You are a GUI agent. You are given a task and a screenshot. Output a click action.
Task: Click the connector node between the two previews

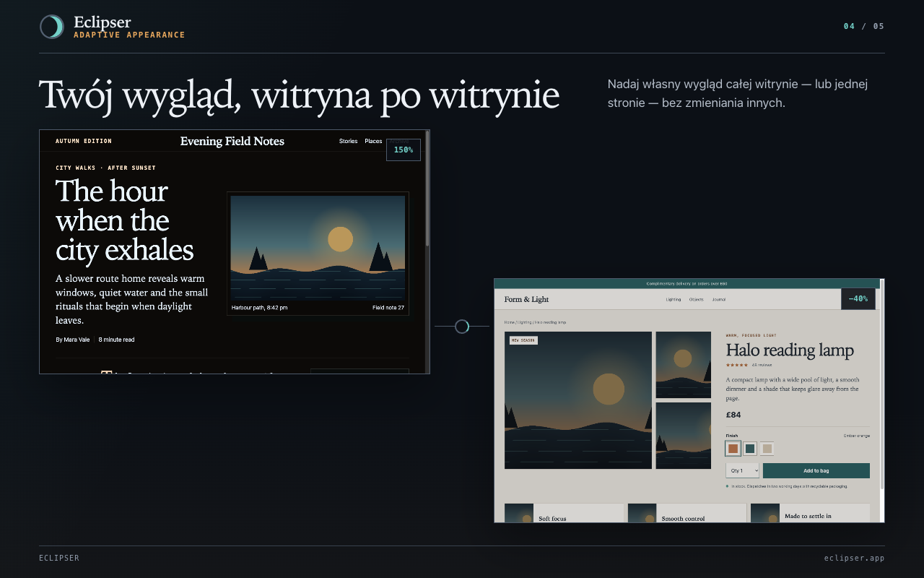(462, 327)
